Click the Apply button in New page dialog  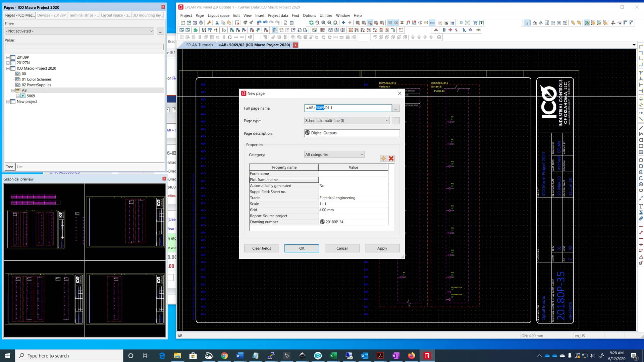point(382,248)
